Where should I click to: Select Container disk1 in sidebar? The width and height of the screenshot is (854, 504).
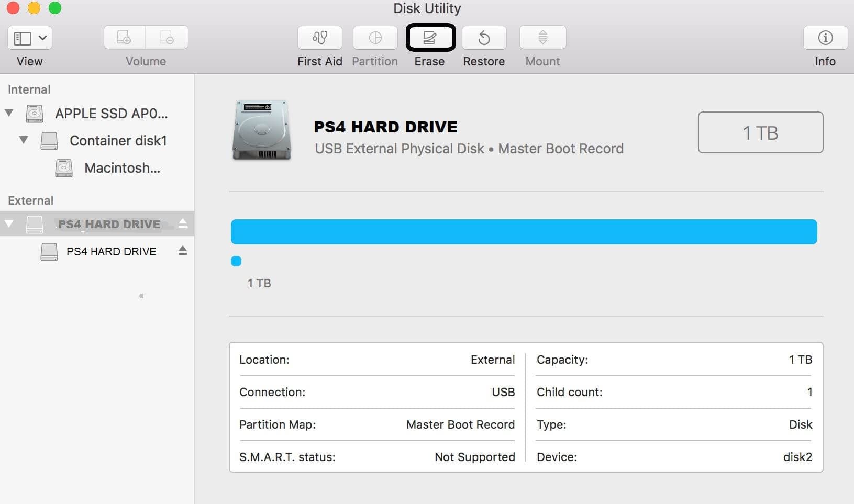click(118, 140)
